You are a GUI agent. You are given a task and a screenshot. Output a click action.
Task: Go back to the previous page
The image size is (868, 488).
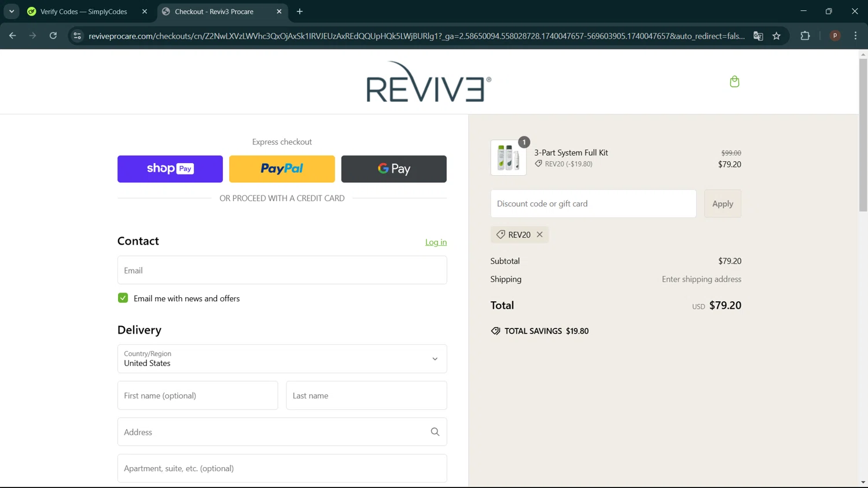(12, 36)
